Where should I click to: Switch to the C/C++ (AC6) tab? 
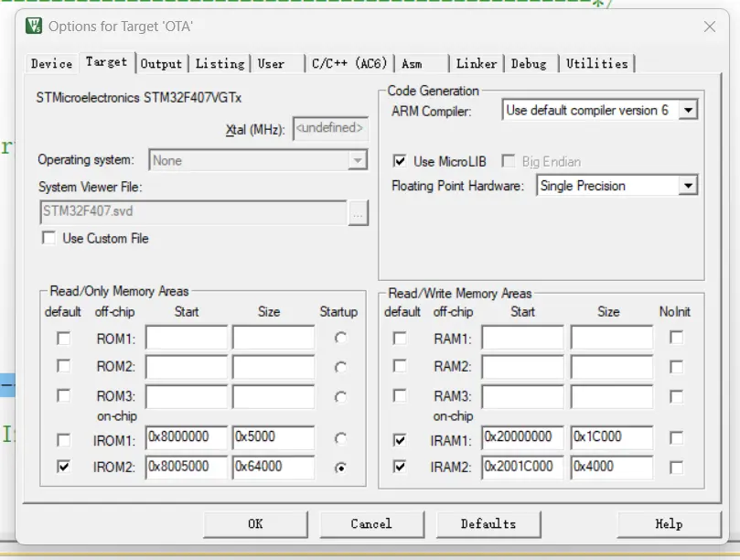point(349,63)
